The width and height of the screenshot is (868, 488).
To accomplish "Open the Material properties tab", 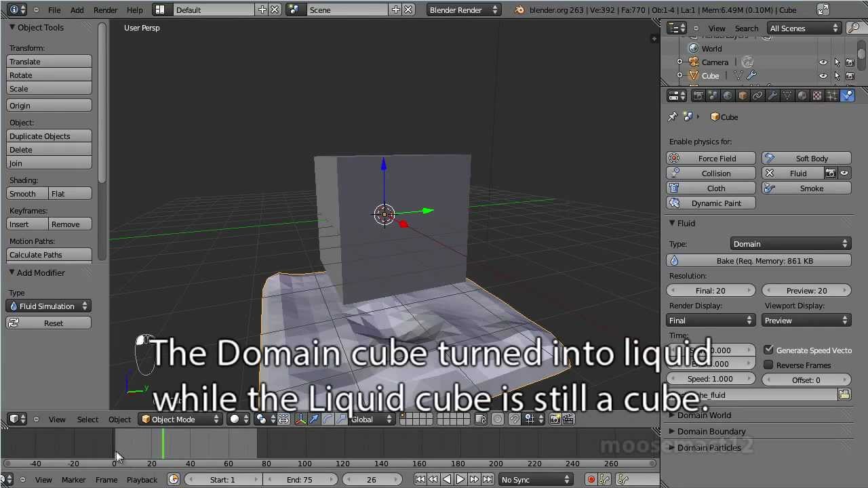I will click(802, 96).
